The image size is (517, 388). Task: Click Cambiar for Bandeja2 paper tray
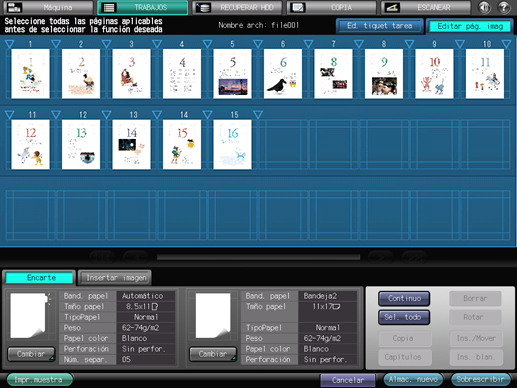213,354
